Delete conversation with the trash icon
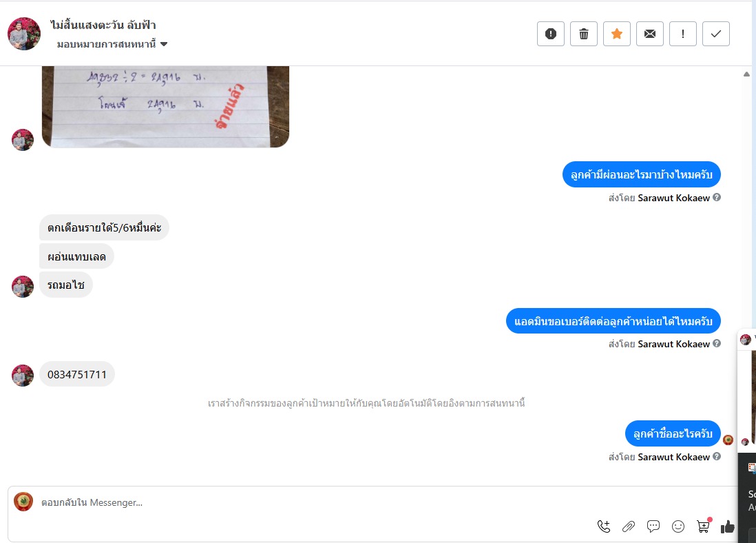Image resolution: width=756 pixels, height=543 pixels. 583,34
